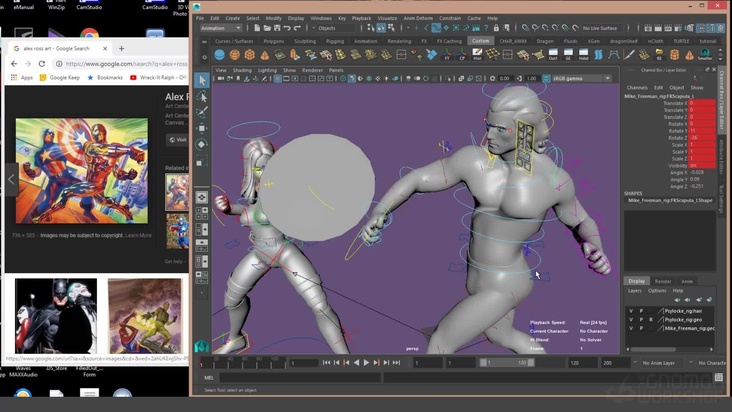Click the orange cone shelf icon
The image size is (732, 412).
pos(265,55)
